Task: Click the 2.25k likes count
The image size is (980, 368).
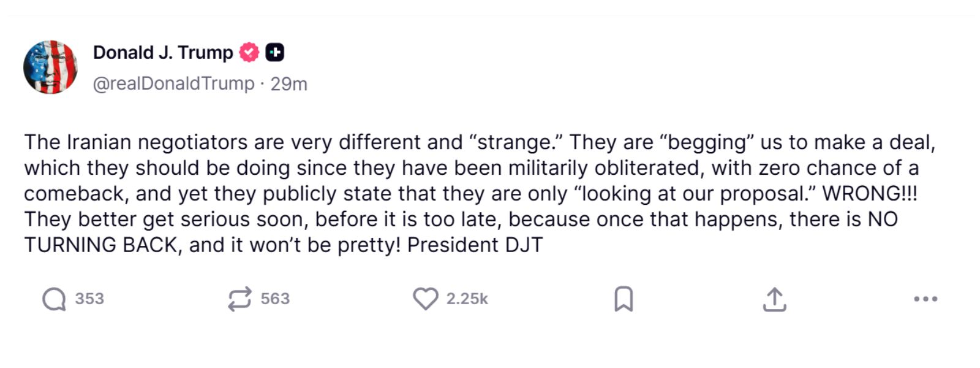Action: [x=467, y=299]
